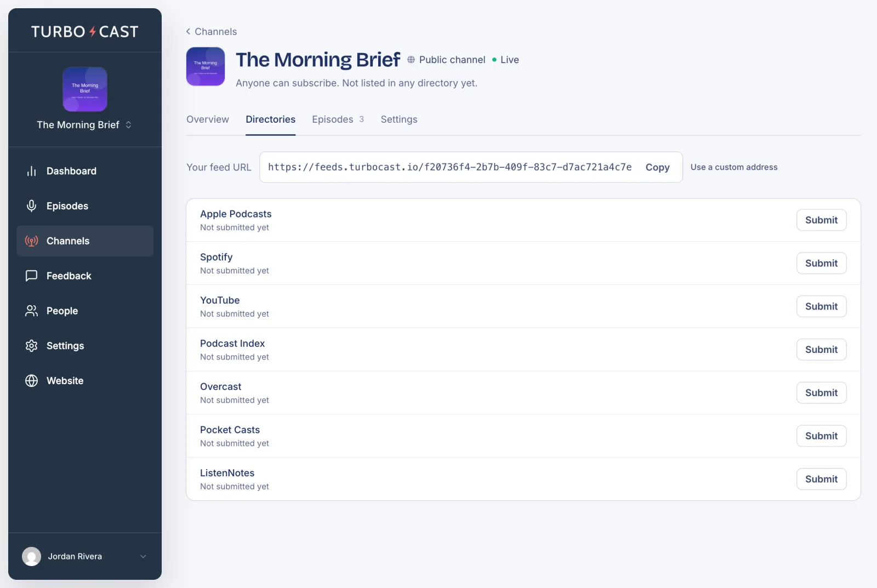Image resolution: width=877 pixels, height=588 pixels.
Task: Click the ListenNotes directory name
Action: tap(227, 473)
